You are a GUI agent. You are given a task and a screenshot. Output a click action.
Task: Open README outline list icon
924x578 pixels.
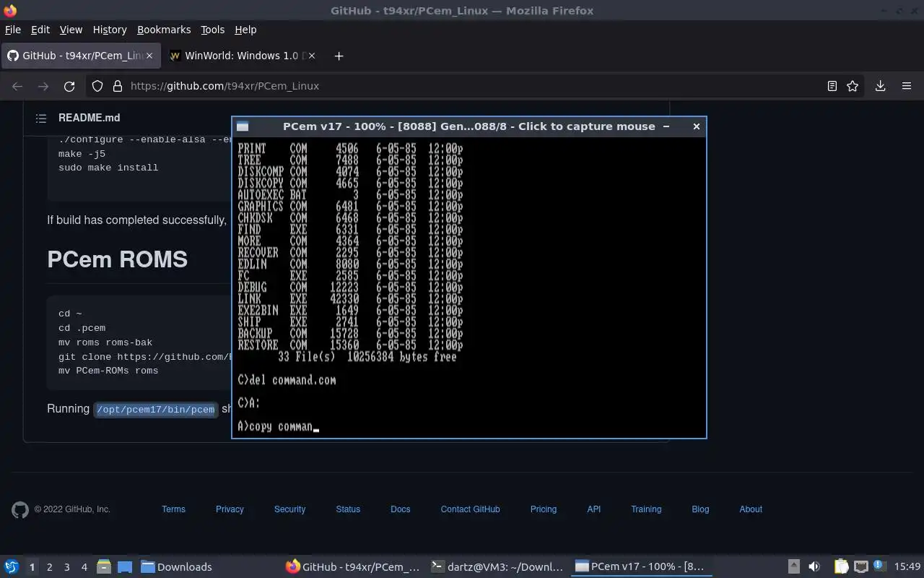click(x=41, y=118)
